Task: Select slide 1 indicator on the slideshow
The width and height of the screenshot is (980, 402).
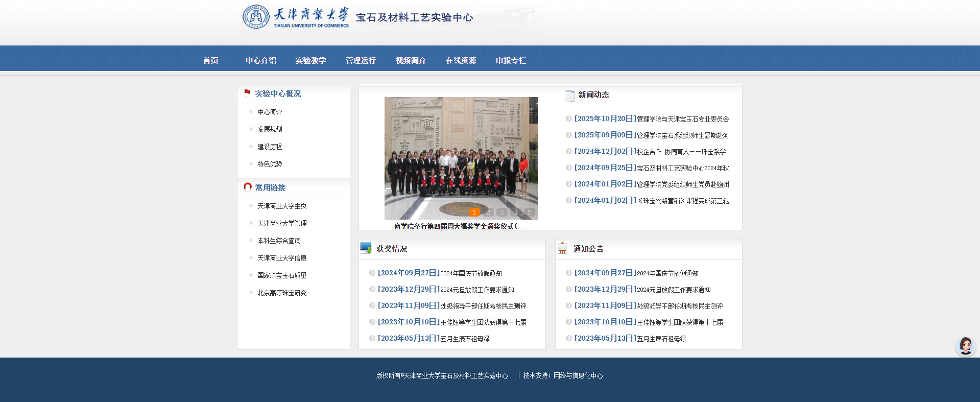Action: coord(474,212)
